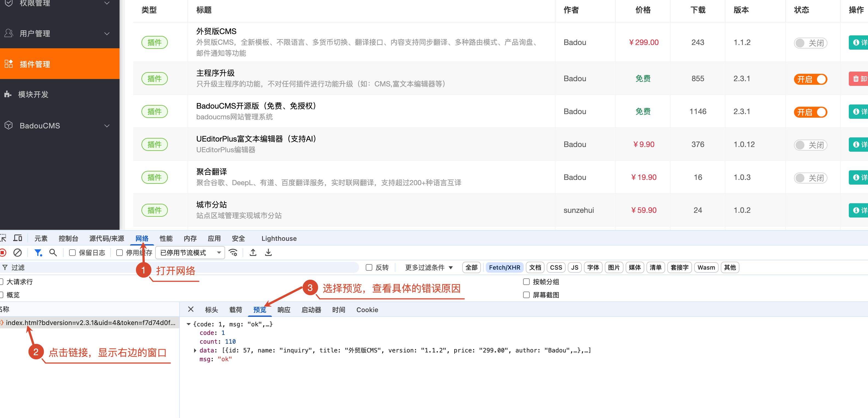Select the 全部 request type filter
Viewport: 868px width, 418px height.
(471, 267)
